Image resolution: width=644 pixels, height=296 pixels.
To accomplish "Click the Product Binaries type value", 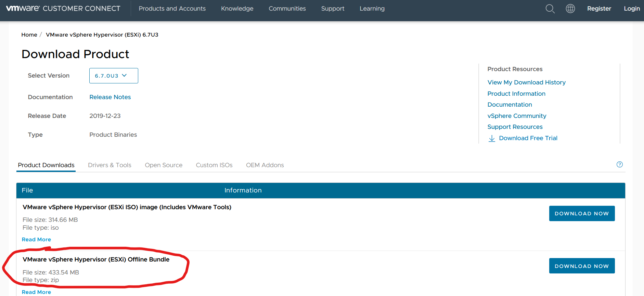I will click(113, 135).
